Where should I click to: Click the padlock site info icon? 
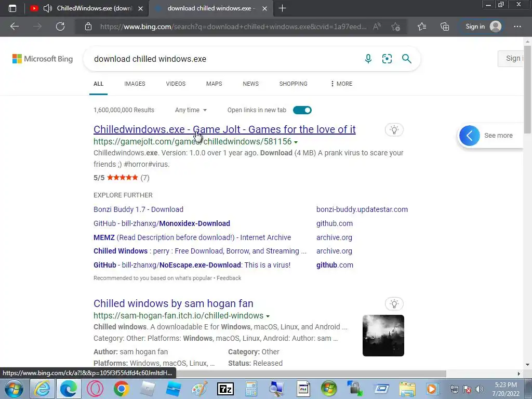click(x=88, y=26)
